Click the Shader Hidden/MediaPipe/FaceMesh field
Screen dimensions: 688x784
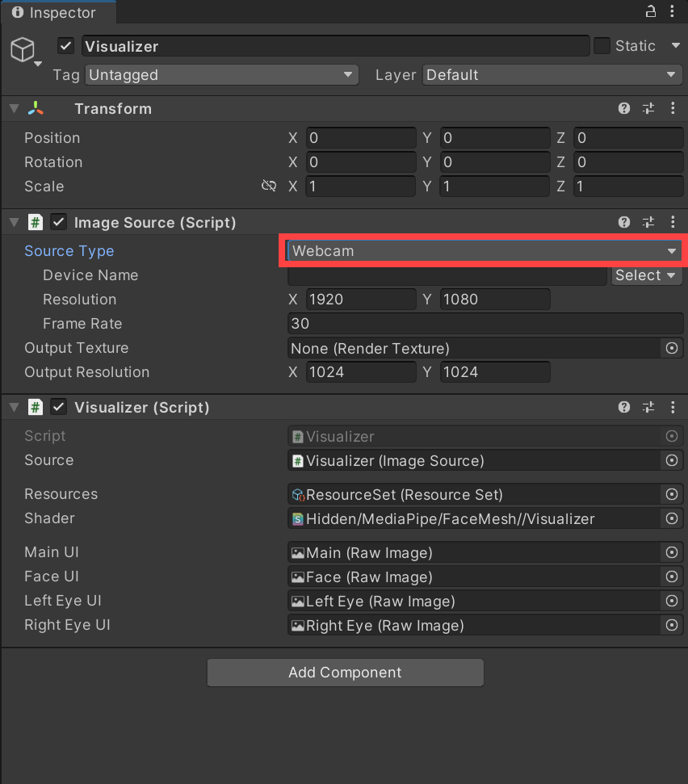(474, 518)
